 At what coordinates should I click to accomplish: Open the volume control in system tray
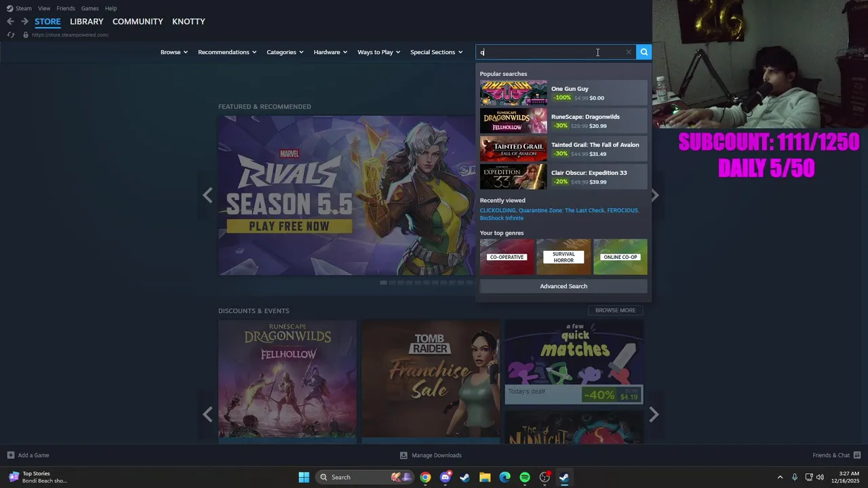coord(820,477)
